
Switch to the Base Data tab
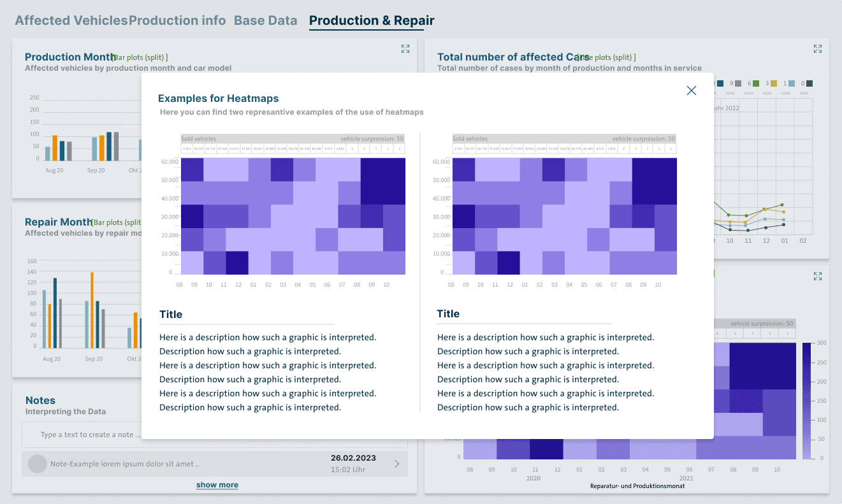[x=266, y=20]
